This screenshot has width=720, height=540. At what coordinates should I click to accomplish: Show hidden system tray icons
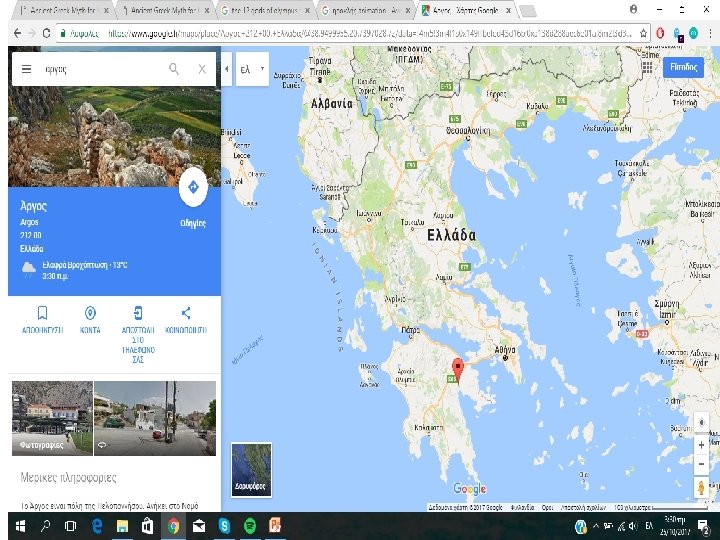tap(596, 526)
